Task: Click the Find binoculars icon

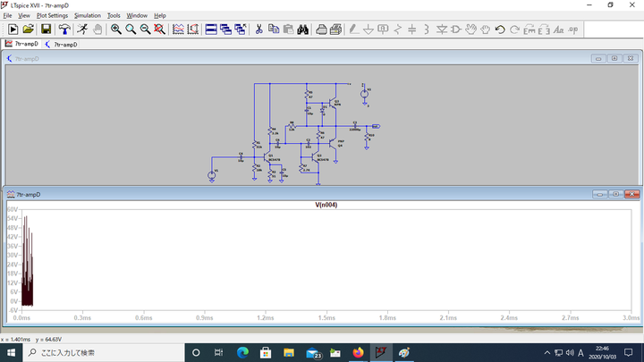Action: click(302, 29)
